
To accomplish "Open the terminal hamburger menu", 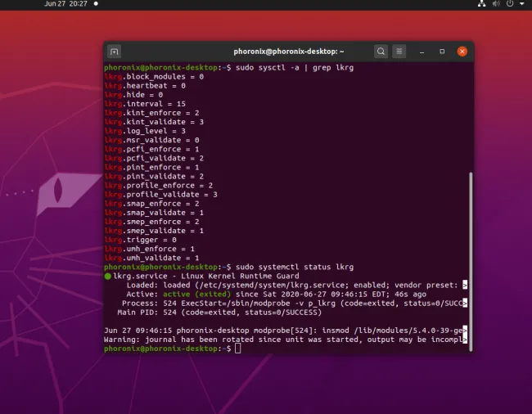I will [x=400, y=51].
